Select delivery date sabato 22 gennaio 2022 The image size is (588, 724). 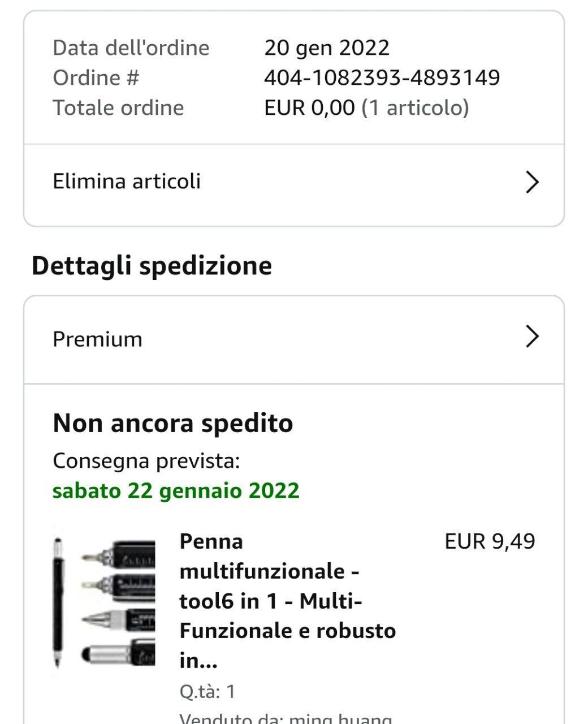click(176, 490)
